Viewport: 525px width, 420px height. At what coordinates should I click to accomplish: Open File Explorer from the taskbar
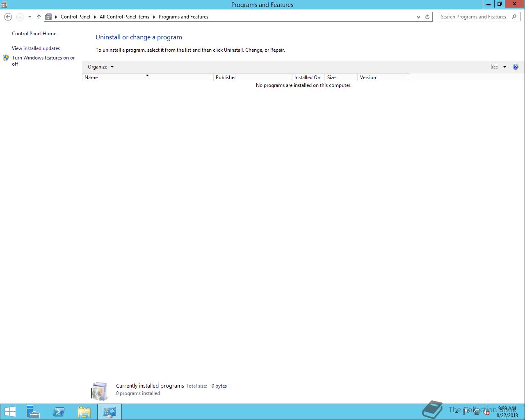click(84, 412)
